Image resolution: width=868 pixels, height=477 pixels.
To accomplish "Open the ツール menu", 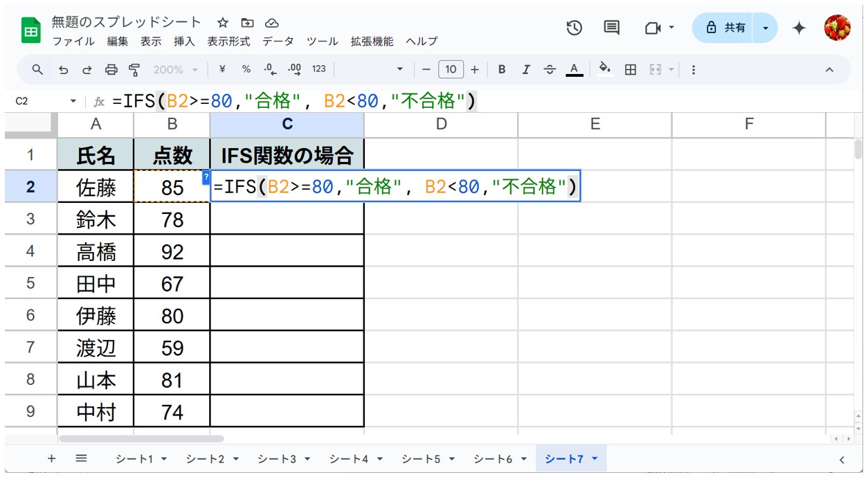I will 323,42.
